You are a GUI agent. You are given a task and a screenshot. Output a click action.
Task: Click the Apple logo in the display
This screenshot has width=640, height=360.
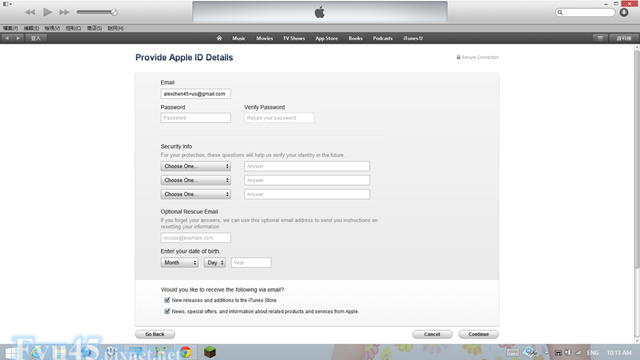(320, 12)
